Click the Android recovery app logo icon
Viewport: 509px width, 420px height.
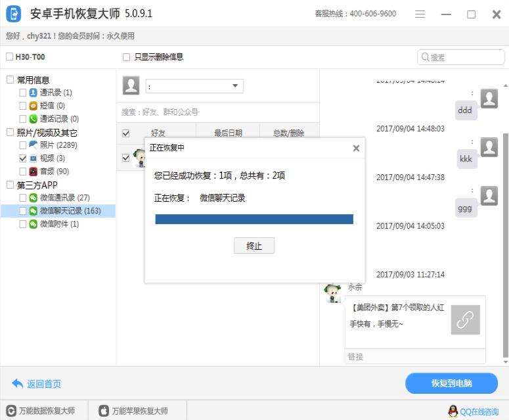click(14, 14)
